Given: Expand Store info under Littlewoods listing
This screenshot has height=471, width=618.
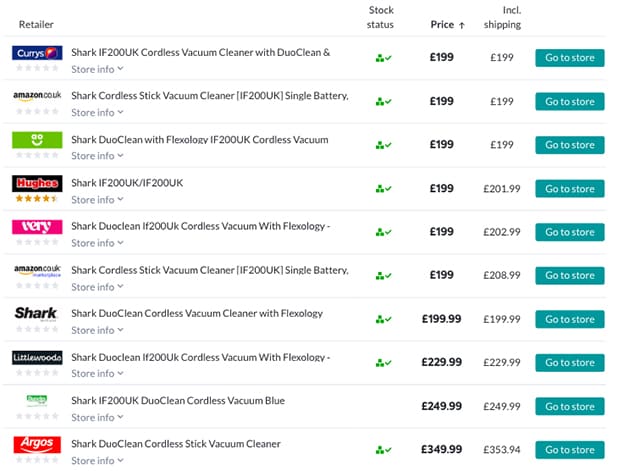Looking at the screenshot, I should tap(97, 373).
